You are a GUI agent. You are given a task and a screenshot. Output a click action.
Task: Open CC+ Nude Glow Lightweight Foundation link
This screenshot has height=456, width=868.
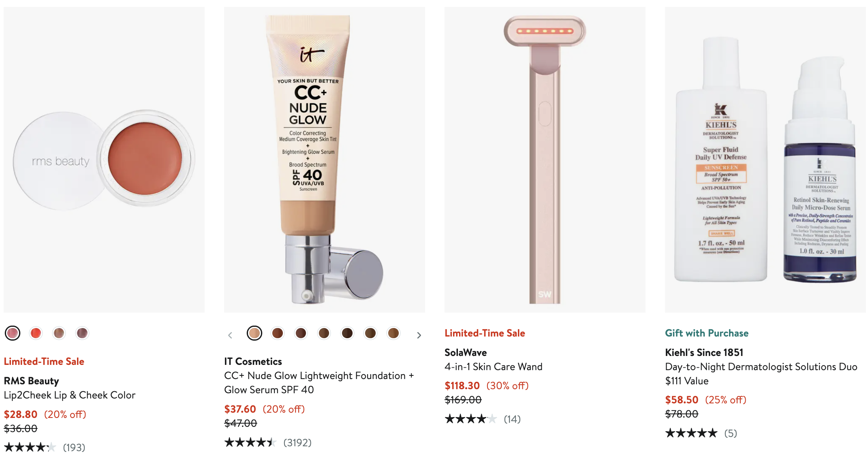coord(319,383)
